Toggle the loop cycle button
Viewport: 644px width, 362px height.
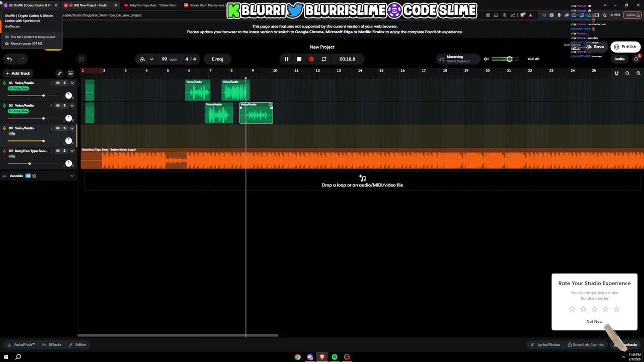[324, 59]
